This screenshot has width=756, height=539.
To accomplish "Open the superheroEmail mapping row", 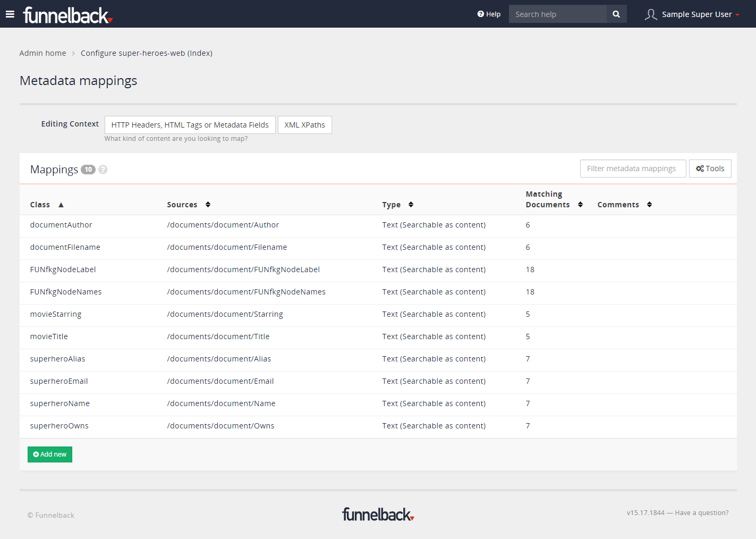I will click(59, 381).
